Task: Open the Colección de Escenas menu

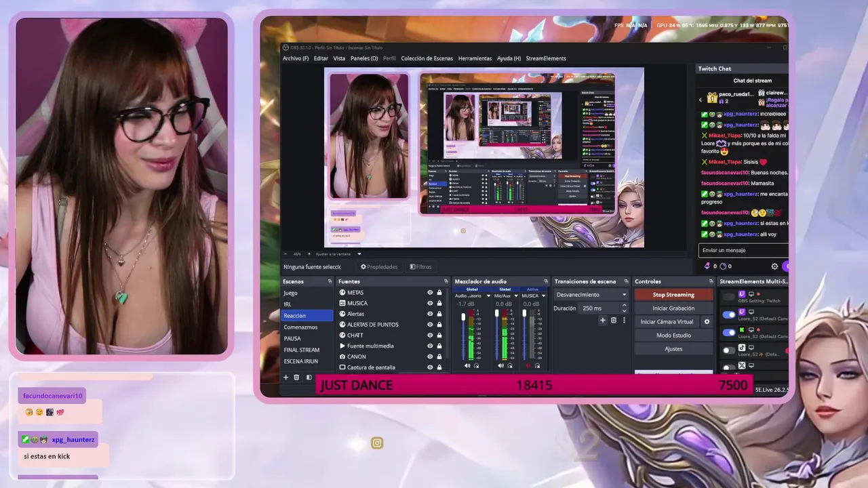Action: pyautogui.click(x=427, y=58)
